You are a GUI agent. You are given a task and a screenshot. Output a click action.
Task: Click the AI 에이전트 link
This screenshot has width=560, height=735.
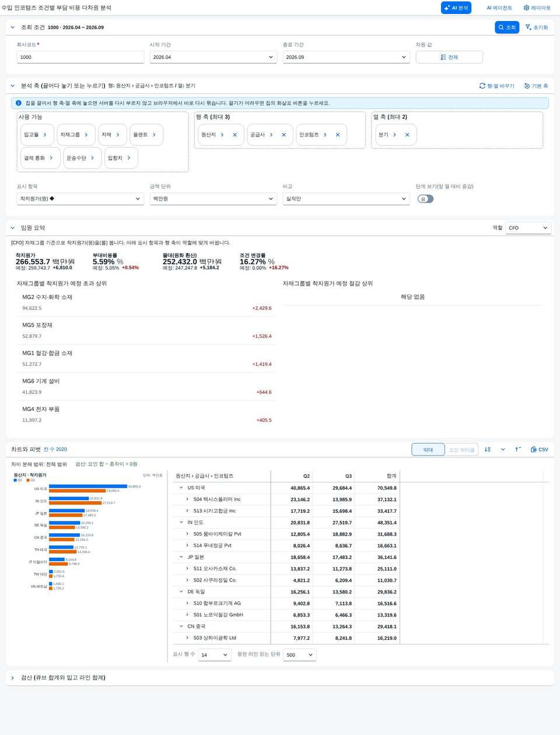(499, 8)
